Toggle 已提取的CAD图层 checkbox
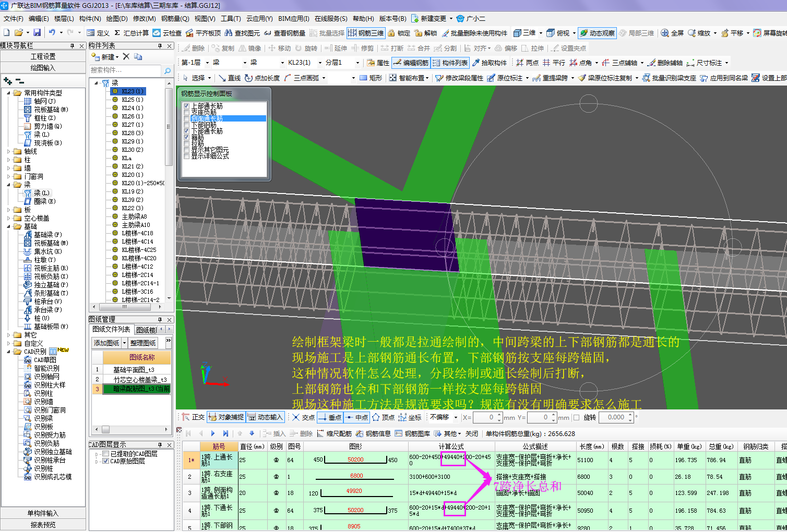Image resolution: width=787 pixels, height=532 pixels. pyautogui.click(x=106, y=454)
